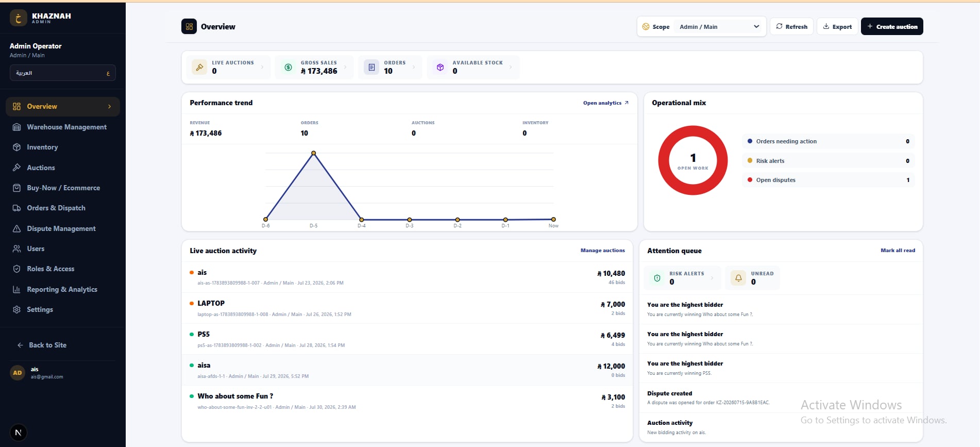The height and width of the screenshot is (447, 980).
Task: Open the Warehouse Management sidebar icon
Action: click(16, 127)
